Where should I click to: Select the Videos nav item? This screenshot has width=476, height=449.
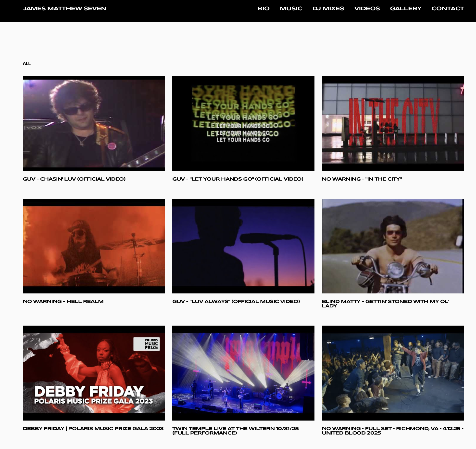tap(367, 9)
